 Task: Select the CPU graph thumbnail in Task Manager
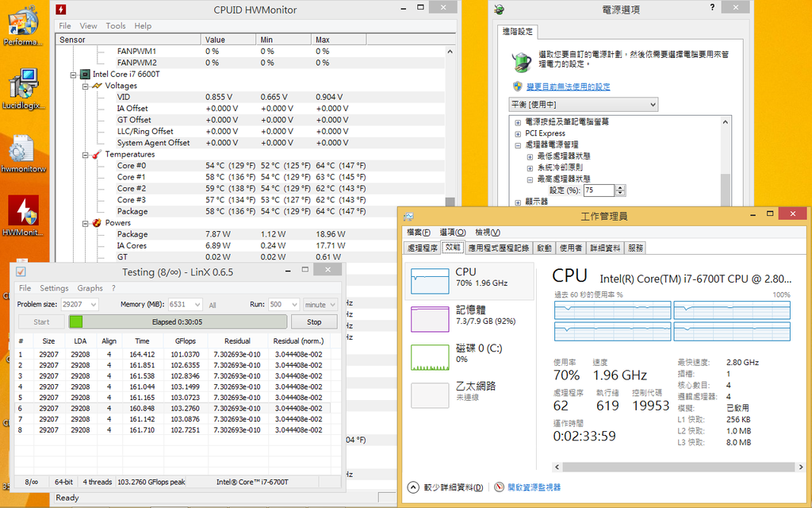[x=430, y=281]
